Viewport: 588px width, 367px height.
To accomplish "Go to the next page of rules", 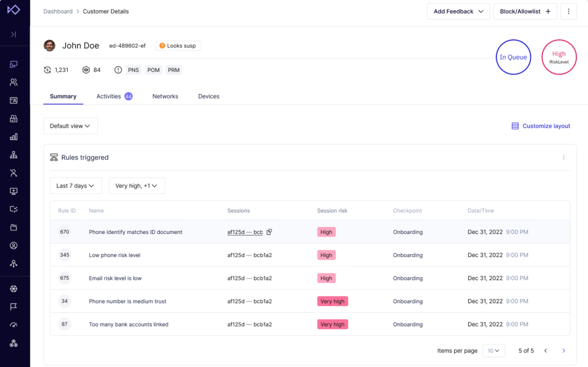I will click(x=564, y=350).
